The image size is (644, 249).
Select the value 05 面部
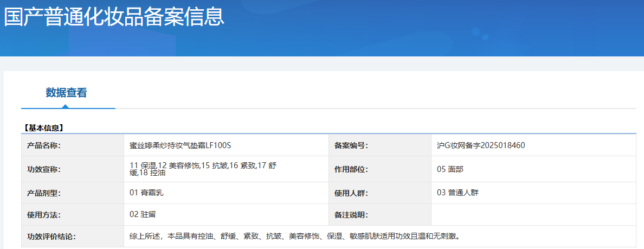point(450,169)
